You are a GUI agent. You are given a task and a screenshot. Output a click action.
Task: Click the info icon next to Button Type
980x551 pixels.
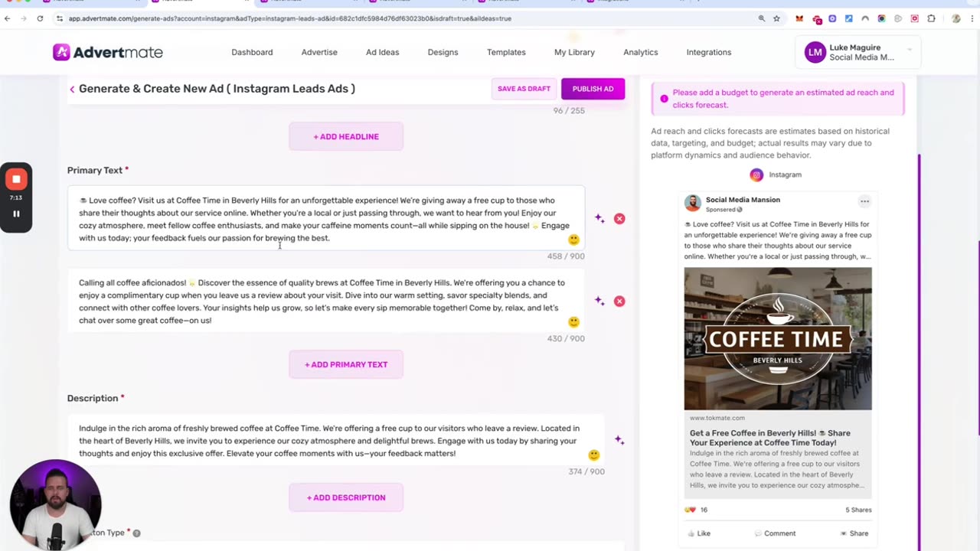tap(136, 533)
